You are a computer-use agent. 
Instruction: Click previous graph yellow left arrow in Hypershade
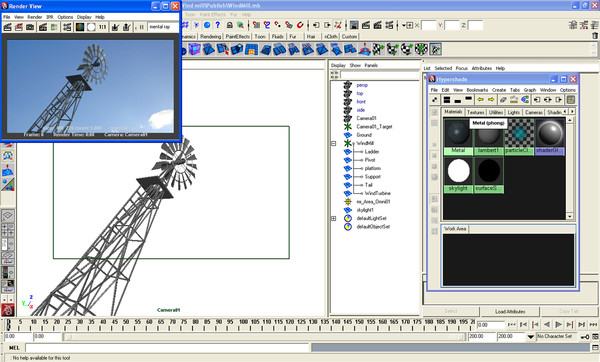480,100
